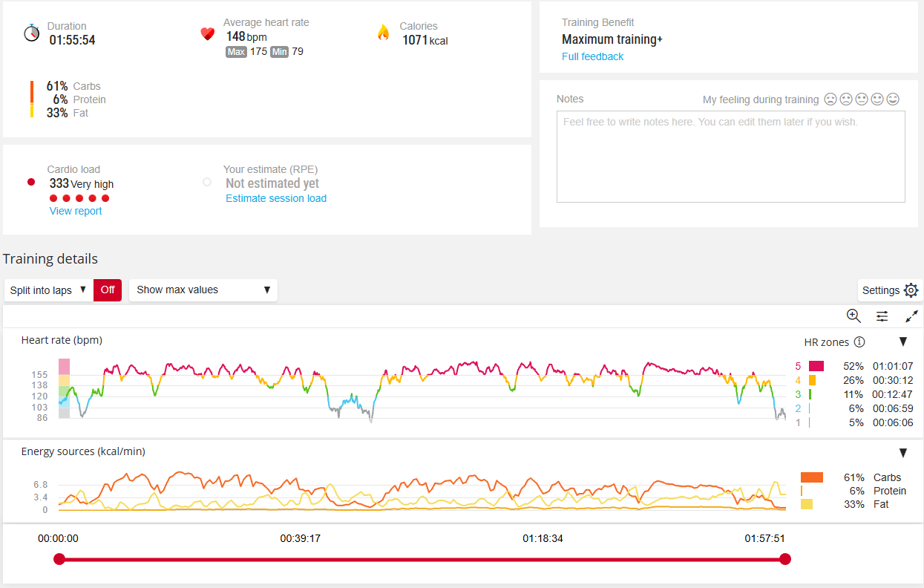This screenshot has width=924, height=588.
Task: Open the Settings gear icon
Action: (x=911, y=290)
